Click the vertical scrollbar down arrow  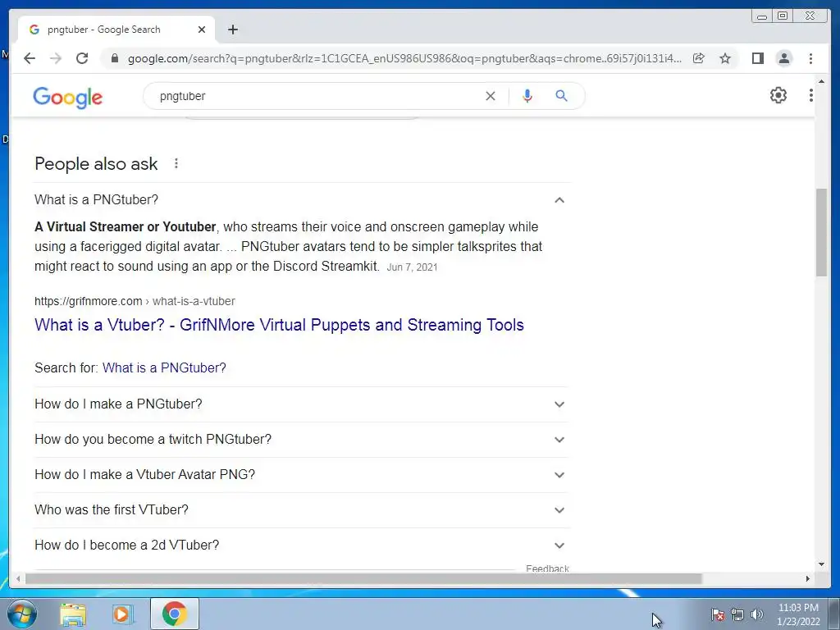coord(821,564)
